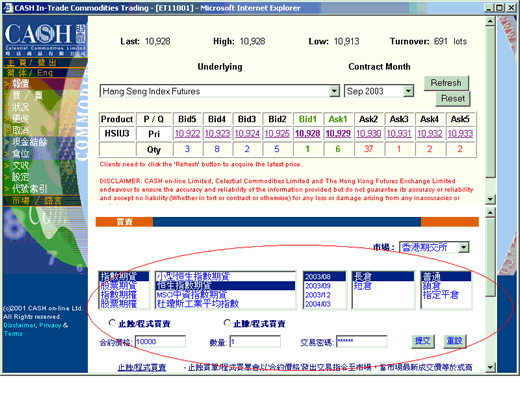Click the CASH logo in sidebar

click(x=45, y=39)
